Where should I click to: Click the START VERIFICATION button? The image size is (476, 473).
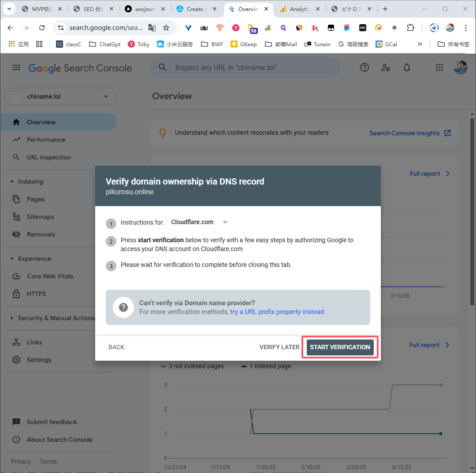pos(340,347)
